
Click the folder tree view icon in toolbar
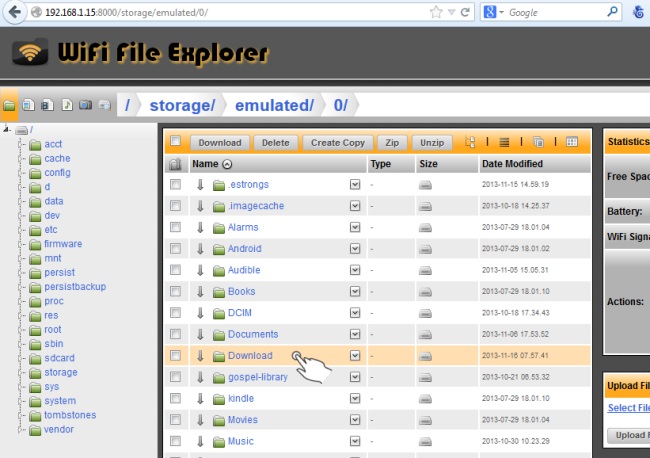click(471, 143)
